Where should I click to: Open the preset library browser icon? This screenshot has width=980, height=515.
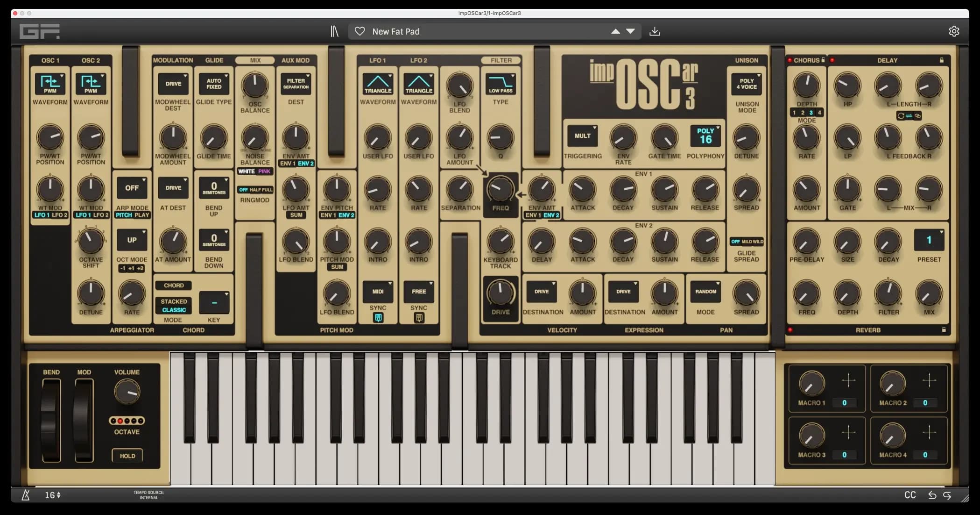[334, 31]
